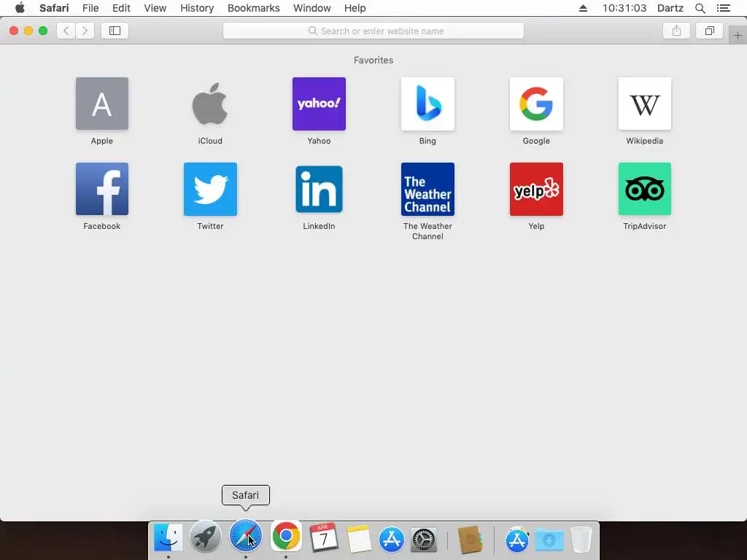Open the Facebook favorite tile

[102, 189]
